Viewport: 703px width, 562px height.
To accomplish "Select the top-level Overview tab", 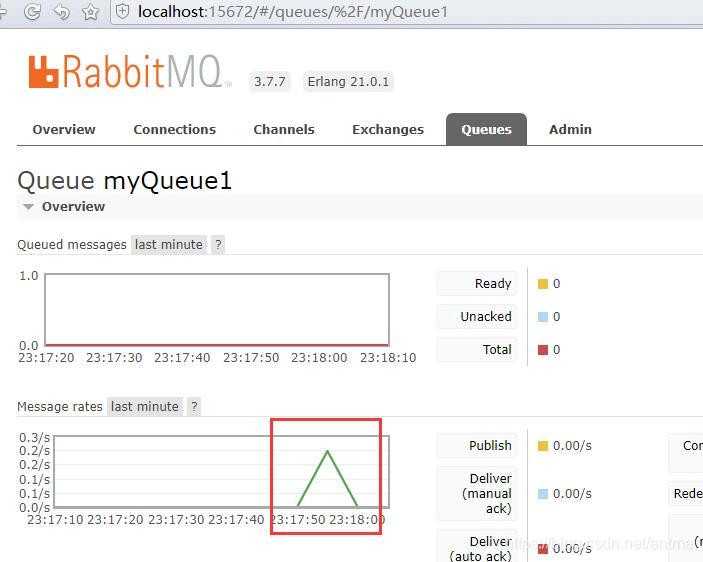I will [x=64, y=129].
